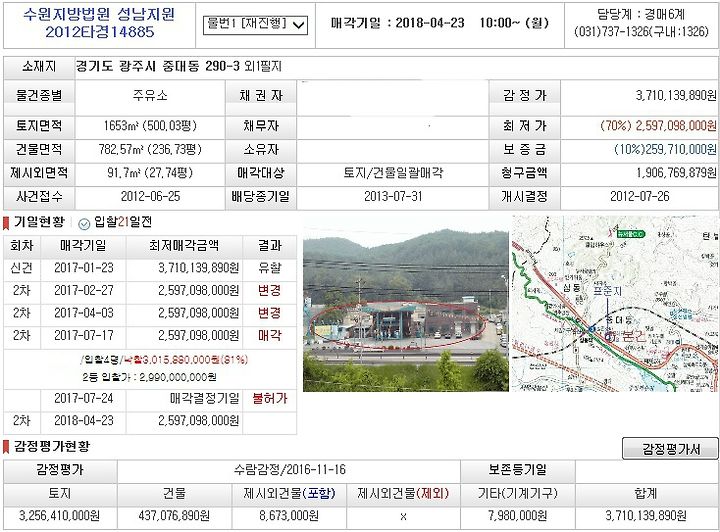
Task: Click the 소유자 label cell
Action: click(x=260, y=149)
